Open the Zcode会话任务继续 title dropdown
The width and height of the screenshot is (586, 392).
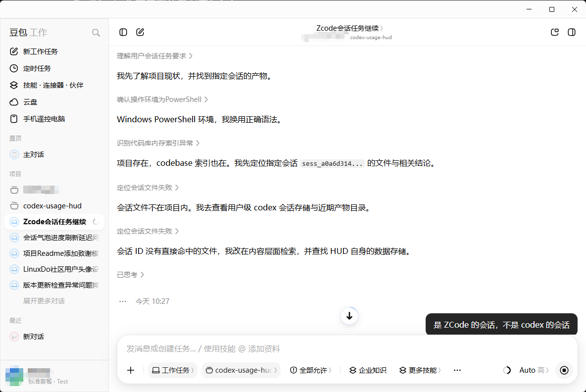(349, 28)
